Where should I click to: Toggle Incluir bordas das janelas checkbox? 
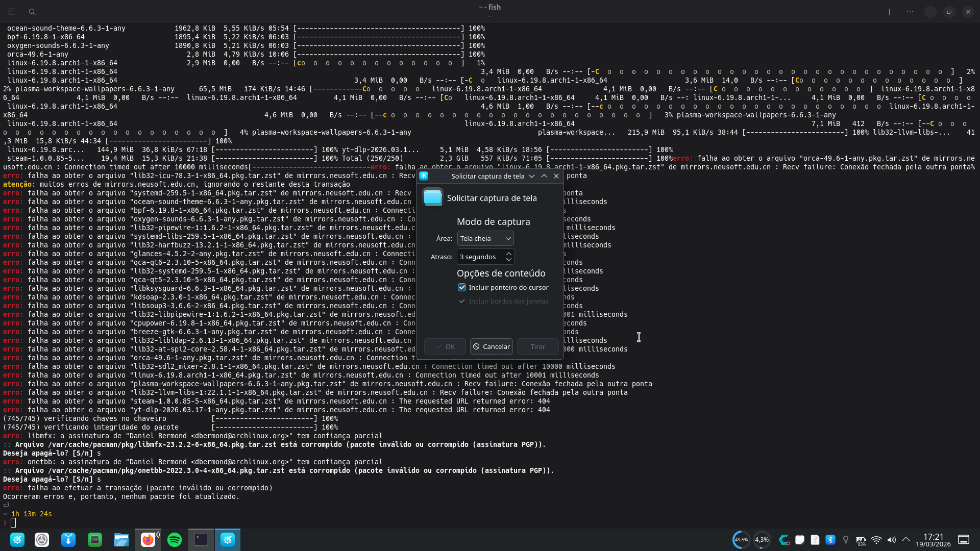[462, 302]
